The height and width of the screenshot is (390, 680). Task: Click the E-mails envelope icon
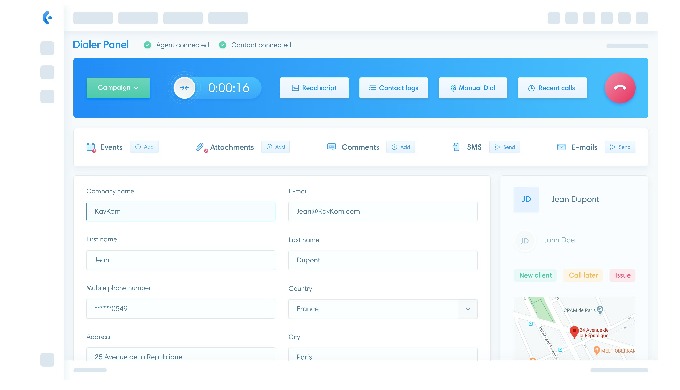tap(561, 147)
